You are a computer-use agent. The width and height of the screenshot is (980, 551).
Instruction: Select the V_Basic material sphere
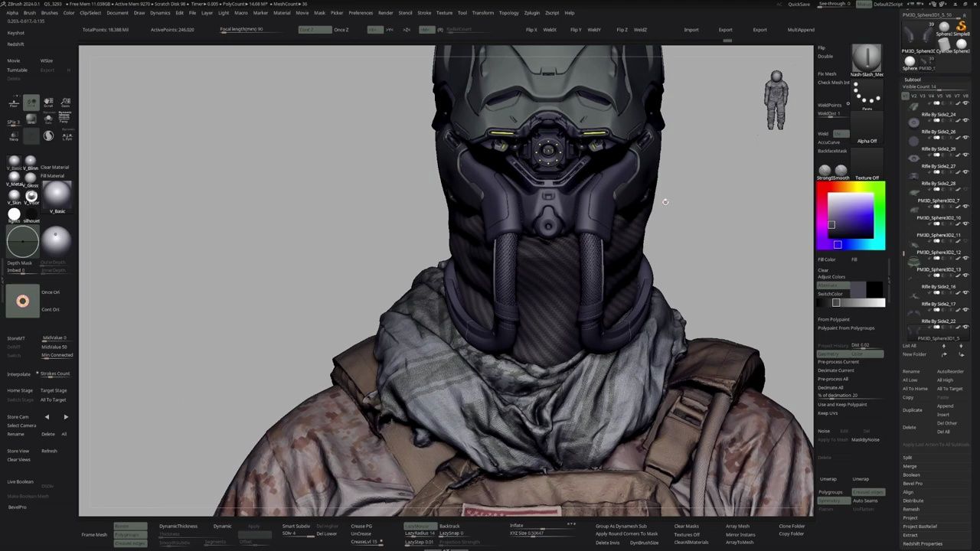tap(13, 161)
